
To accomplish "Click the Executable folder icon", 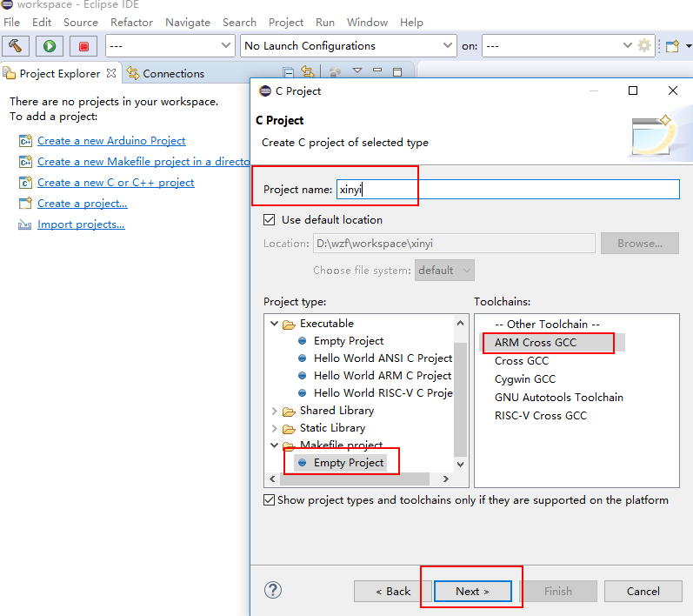I will [x=289, y=325].
